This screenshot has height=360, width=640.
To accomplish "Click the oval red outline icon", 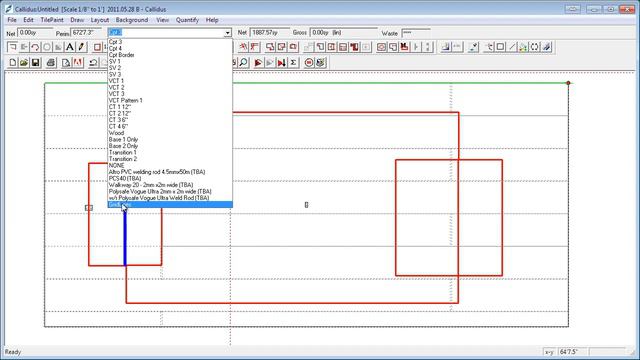I will pos(381,47).
